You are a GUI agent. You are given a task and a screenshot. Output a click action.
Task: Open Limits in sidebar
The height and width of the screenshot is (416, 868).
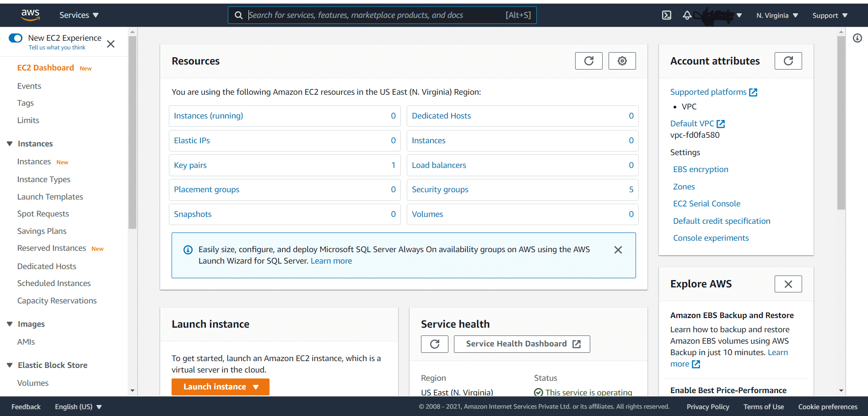tap(28, 120)
